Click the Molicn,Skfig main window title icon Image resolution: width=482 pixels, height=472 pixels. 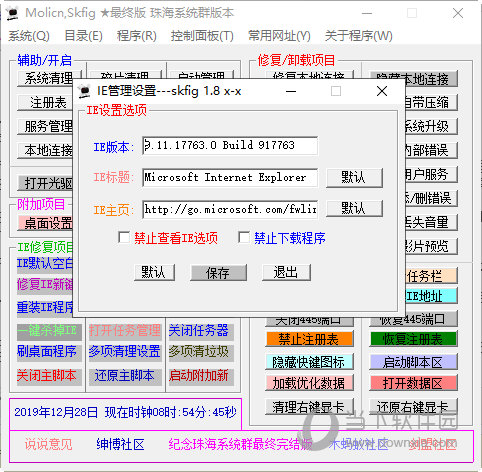pyautogui.click(x=13, y=13)
